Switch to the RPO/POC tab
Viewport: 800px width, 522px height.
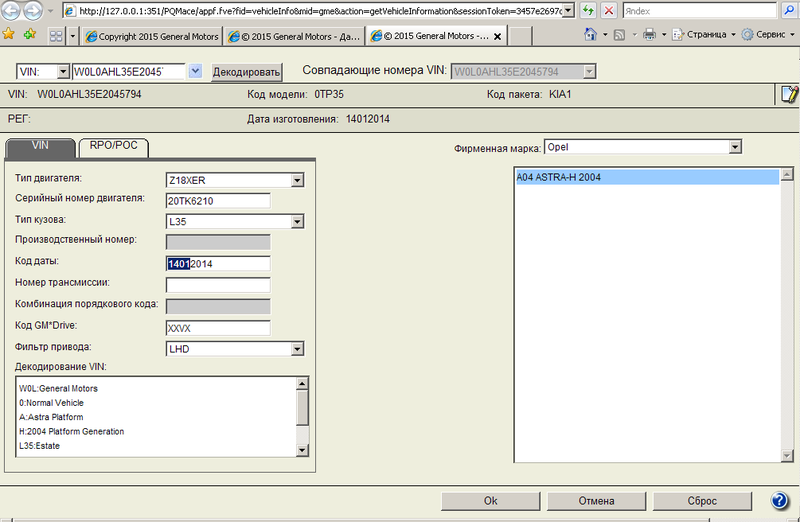pyautogui.click(x=113, y=146)
